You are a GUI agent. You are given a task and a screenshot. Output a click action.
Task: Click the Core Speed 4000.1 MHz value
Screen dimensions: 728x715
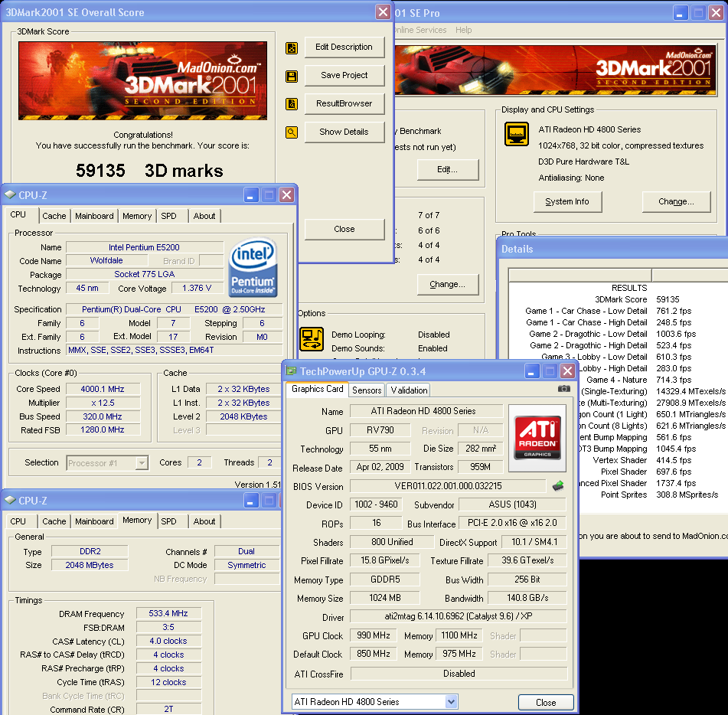click(x=103, y=389)
